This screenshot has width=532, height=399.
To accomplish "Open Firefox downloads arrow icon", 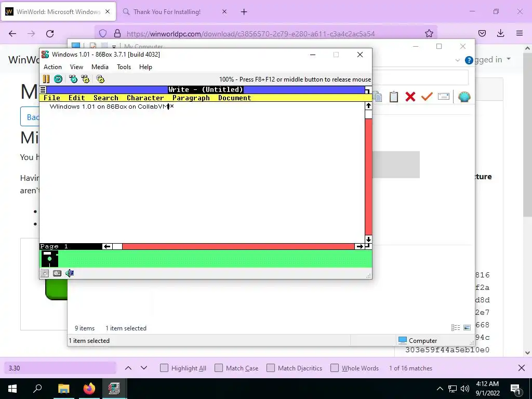I will [500, 33].
